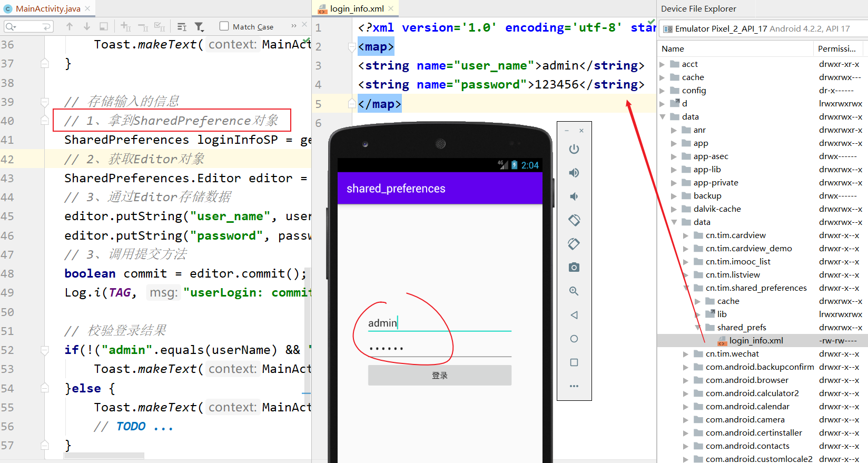Viewport: 868px width, 463px height.
Task: Switch to MainActivity.java tab
Action: [x=47, y=8]
